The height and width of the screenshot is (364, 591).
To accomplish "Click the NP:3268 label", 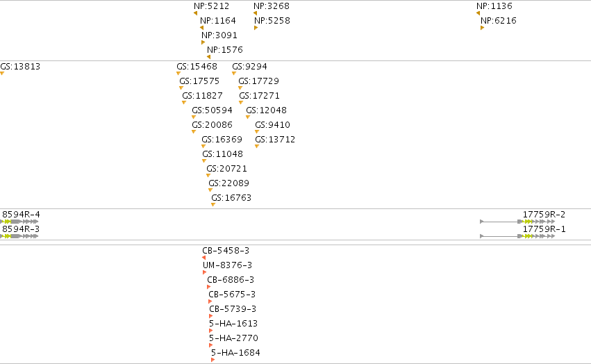I will [x=272, y=6].
